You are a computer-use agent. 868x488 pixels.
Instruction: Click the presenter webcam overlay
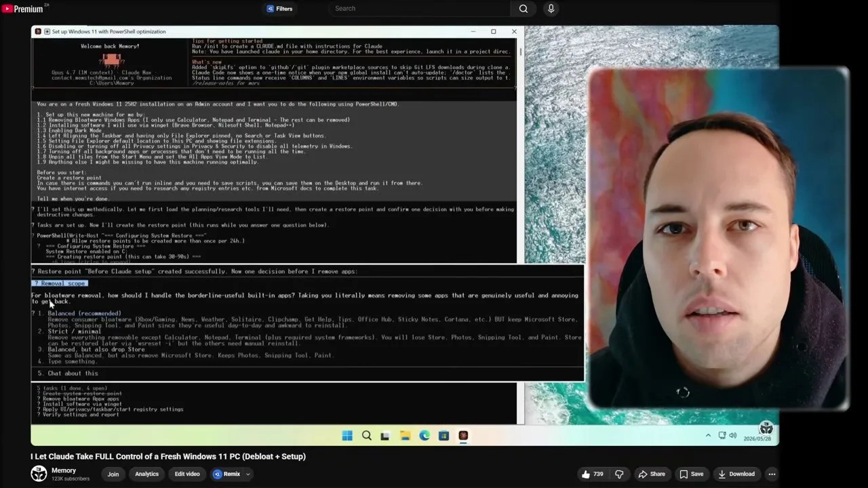719,239
